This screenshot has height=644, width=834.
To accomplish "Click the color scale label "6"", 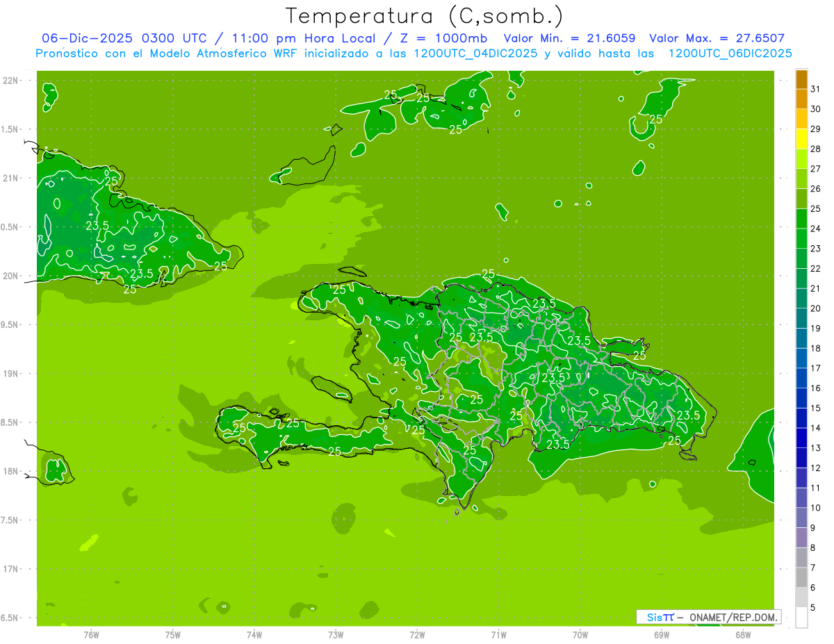I will [x=813, y=588].
